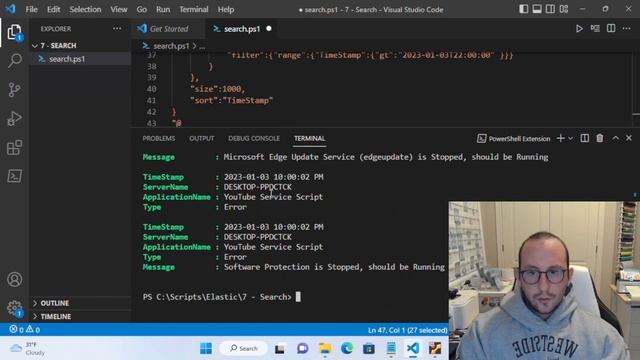Click the terminal prompt input line
This screenshot has height=360, width=640.
pyautogui.click(x=222, y=297)
